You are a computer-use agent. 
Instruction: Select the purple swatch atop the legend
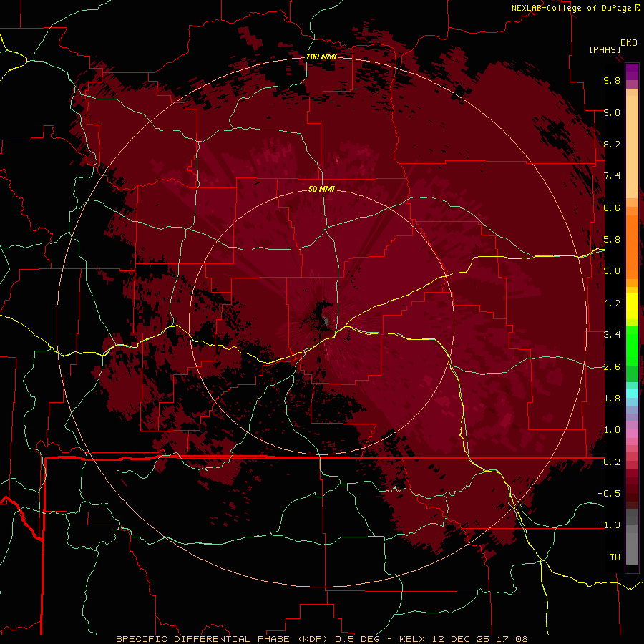tap(632, 72)
